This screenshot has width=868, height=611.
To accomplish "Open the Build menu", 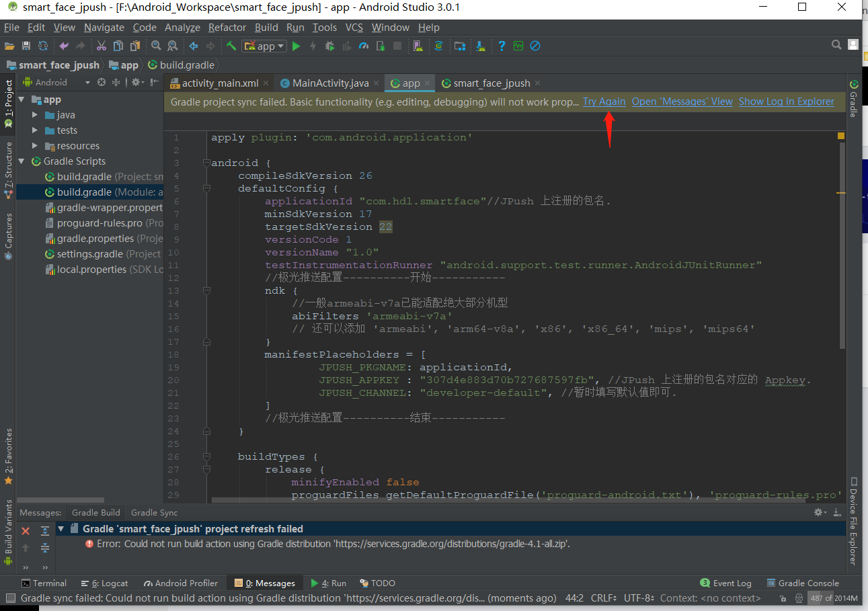I will [266, 28].
